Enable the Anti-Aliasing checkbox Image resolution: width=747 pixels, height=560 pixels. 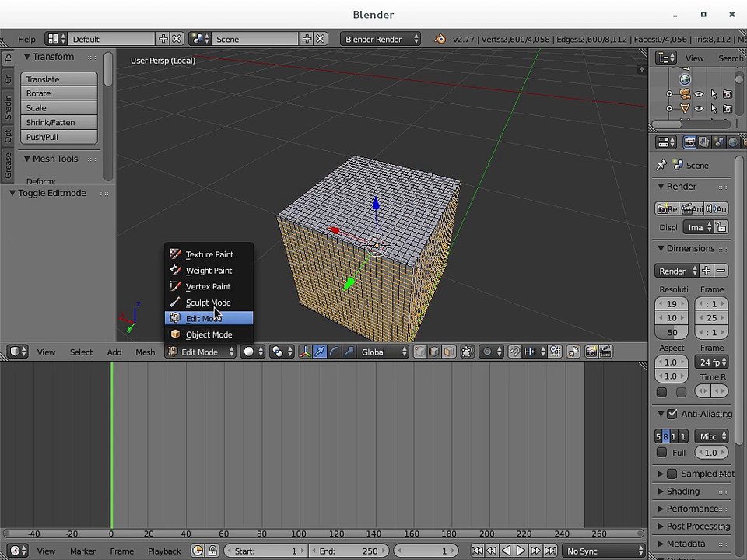pos(672,414)
